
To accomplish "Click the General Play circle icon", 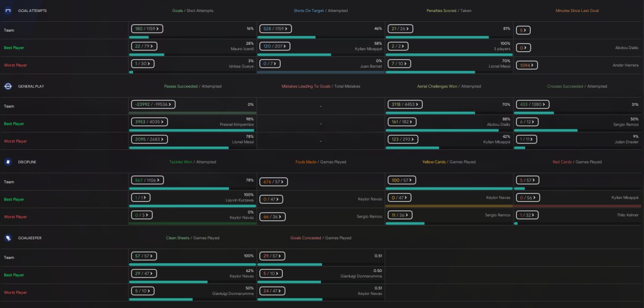I will 8,86.
